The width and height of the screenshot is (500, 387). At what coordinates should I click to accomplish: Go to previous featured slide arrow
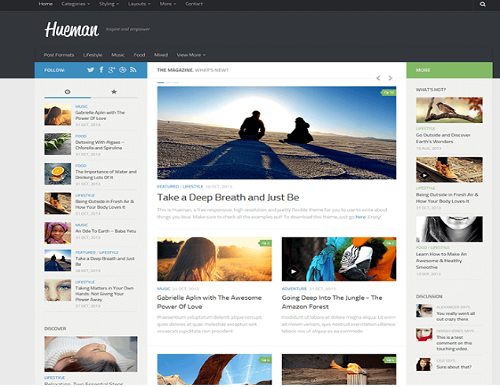click(x=378, y=78)
